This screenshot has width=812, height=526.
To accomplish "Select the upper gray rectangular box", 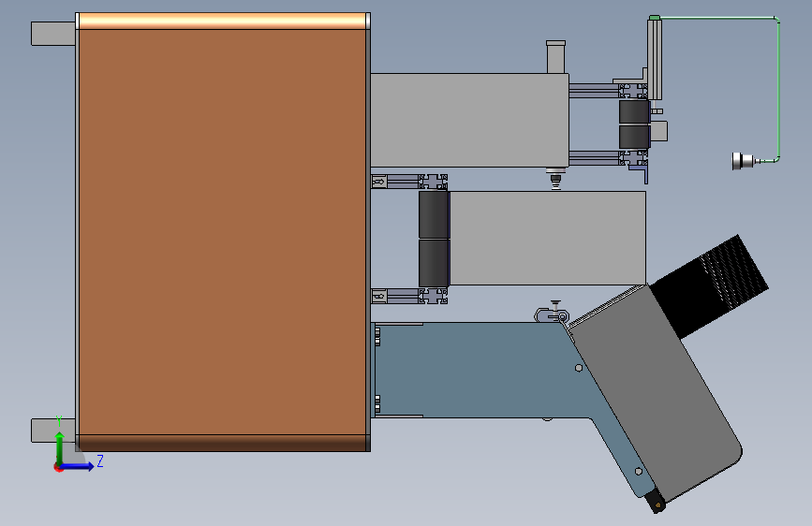I will pos(470,120).
